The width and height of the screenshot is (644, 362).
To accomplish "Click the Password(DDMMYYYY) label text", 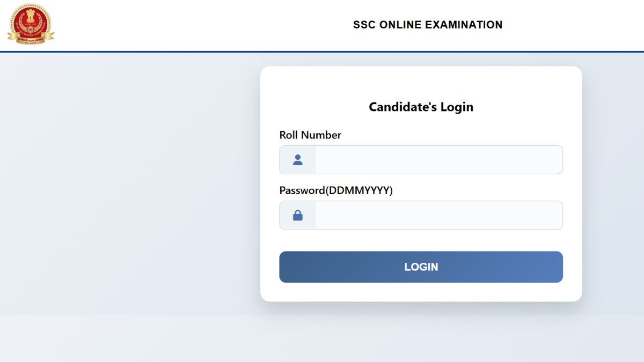I will [x=336, y=190].
